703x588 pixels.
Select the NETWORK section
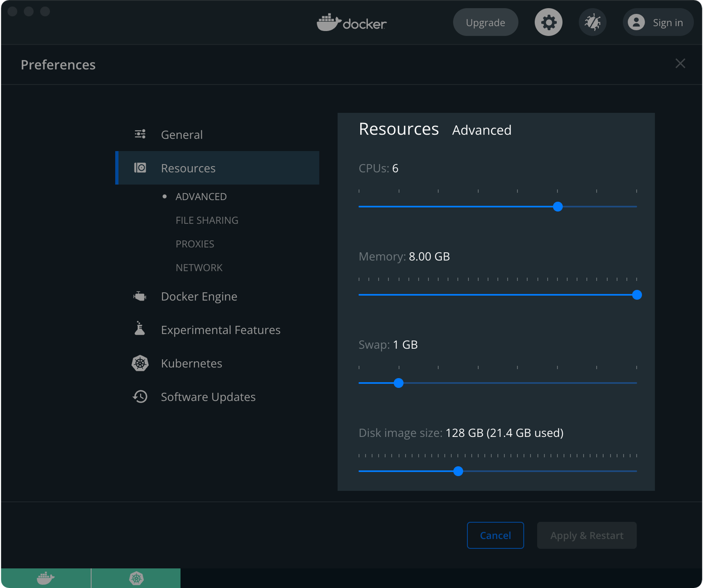199,267
